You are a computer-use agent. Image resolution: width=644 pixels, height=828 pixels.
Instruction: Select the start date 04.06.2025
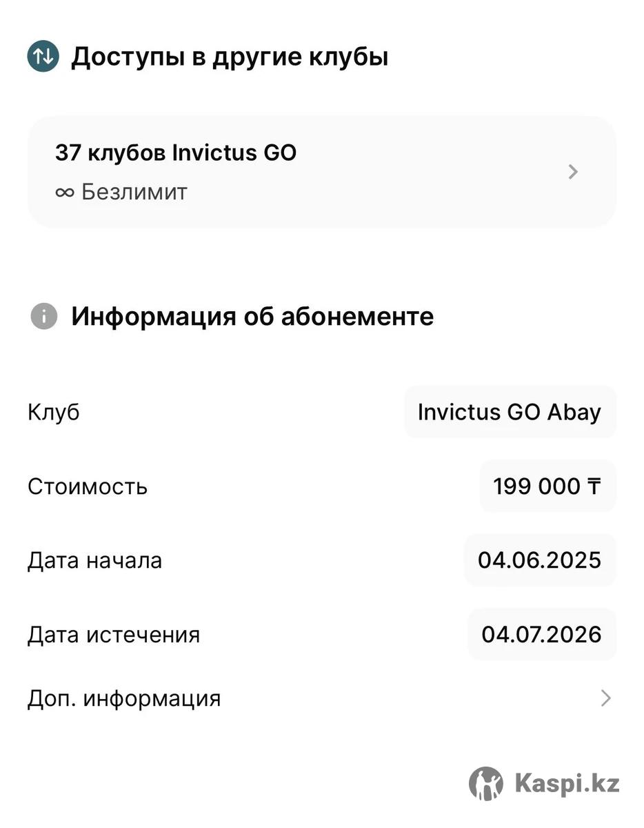pos(539,560)
